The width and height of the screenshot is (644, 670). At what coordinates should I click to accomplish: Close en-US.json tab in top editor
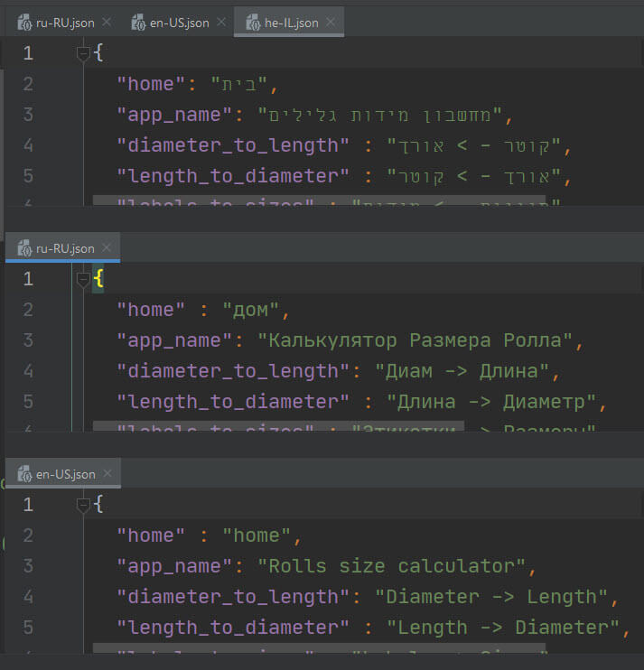click(221, 22)
